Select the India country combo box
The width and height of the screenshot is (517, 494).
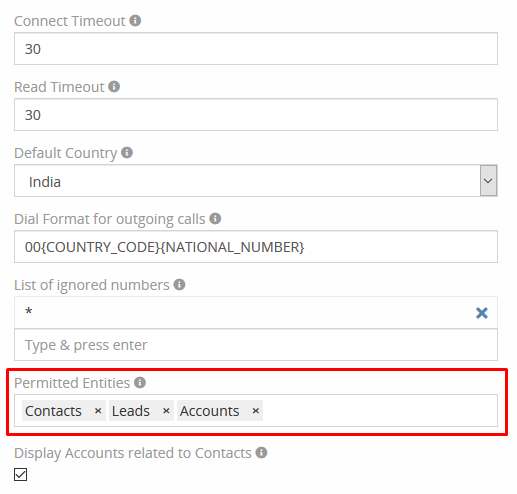coord(256,180)
